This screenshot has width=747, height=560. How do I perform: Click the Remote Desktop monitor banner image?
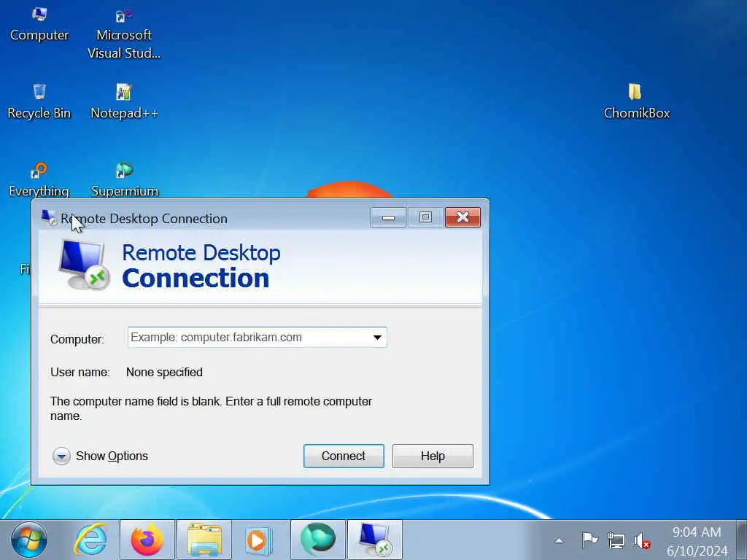click(x=85, y=265)
